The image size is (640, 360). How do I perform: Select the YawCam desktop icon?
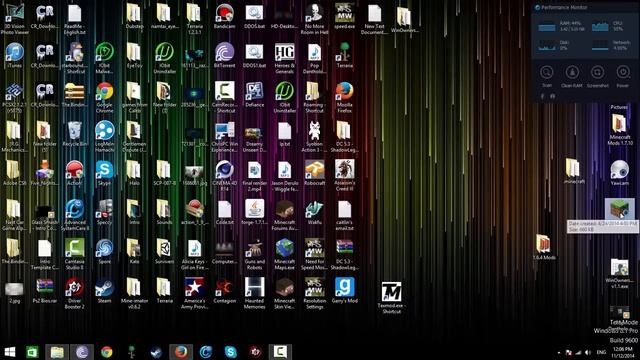(x=620, y=173)
